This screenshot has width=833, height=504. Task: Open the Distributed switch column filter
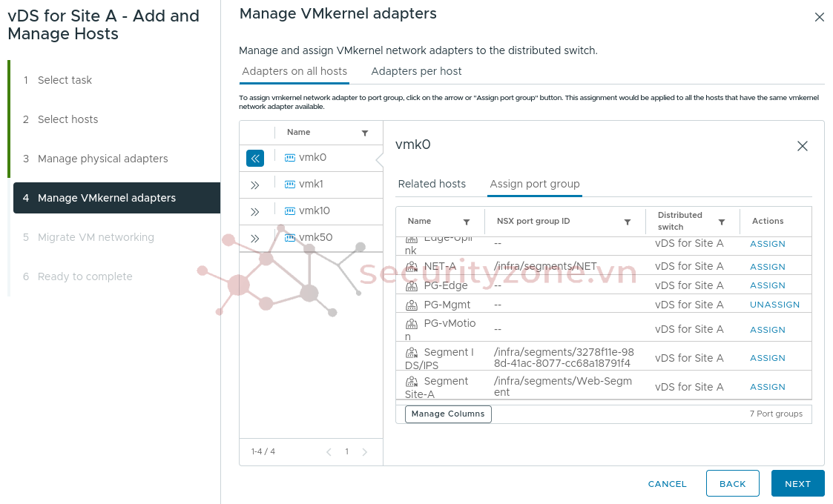click(722, 222)
